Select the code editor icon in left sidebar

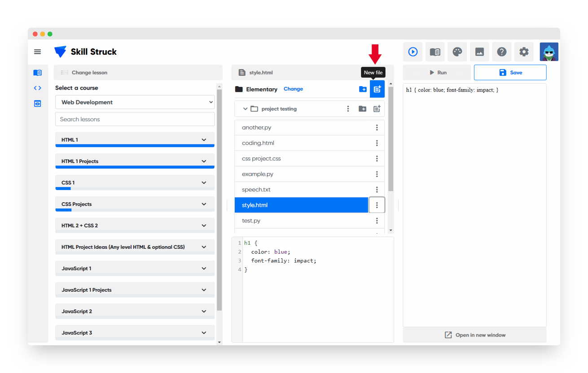38,88
